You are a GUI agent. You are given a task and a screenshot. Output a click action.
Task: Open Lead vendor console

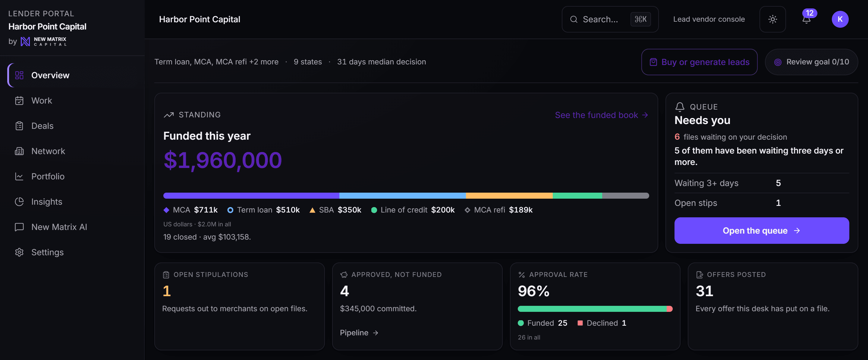click(x=709, y=19)
